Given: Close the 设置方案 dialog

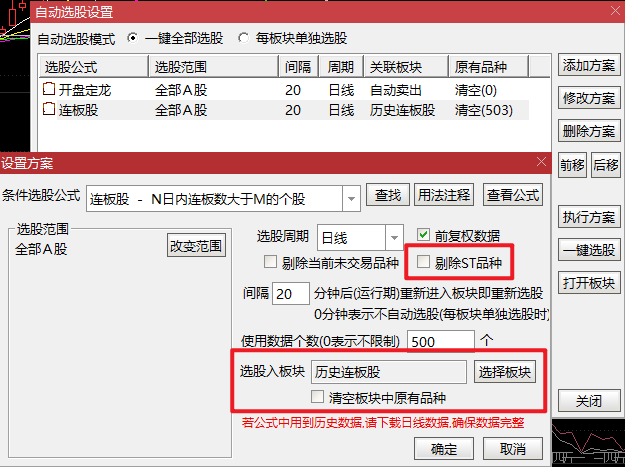Looking at the screenshot, I should tap(541, 162).
